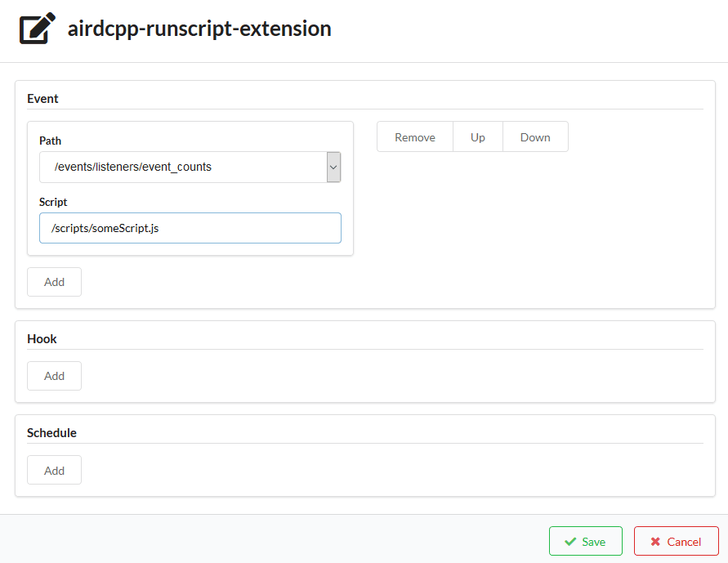Image resolution: width=728 pixels, height=563 pixels.
Task: Click the Path field label
Action: [x=50, y=141]
